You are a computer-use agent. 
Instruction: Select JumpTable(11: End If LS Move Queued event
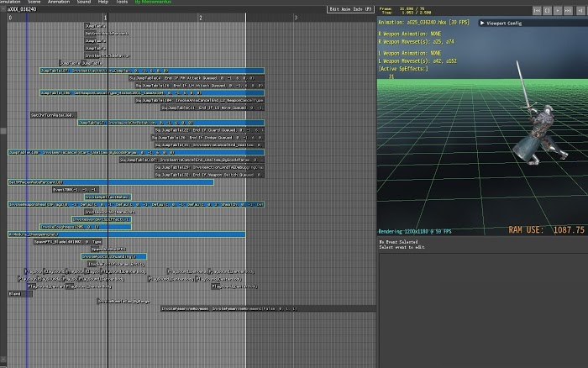click(213, 108)
